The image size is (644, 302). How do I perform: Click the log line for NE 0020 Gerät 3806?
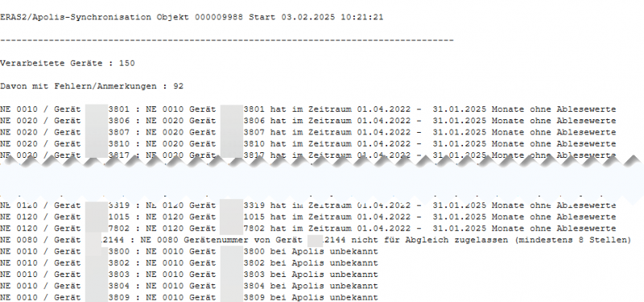308,121
